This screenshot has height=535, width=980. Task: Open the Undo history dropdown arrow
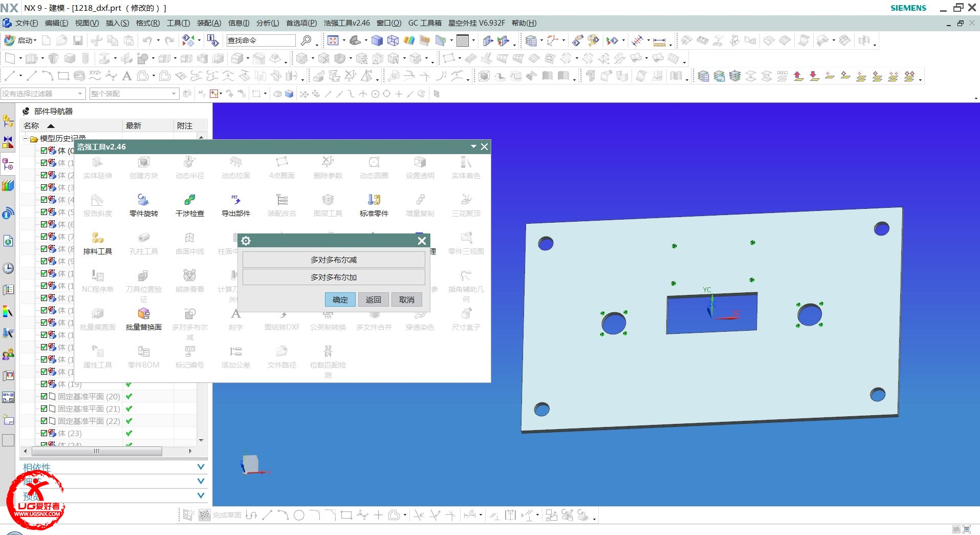coord(158,40)
